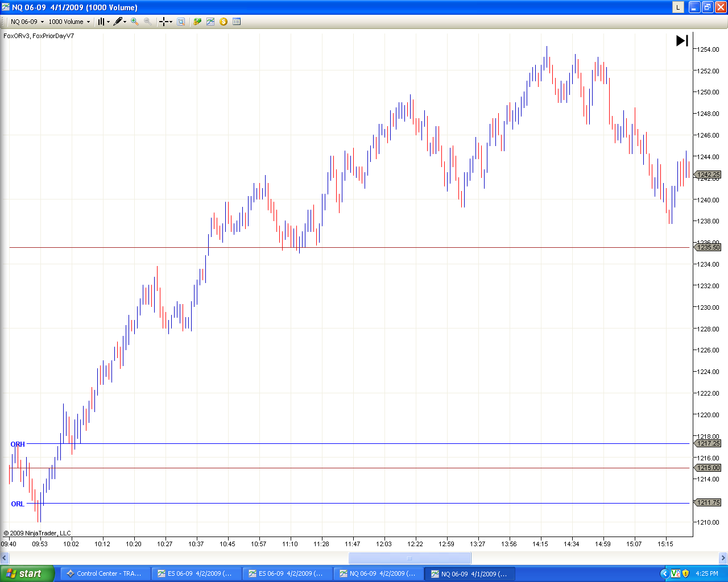Click the 11:10 time axis label

pos(290,544)
